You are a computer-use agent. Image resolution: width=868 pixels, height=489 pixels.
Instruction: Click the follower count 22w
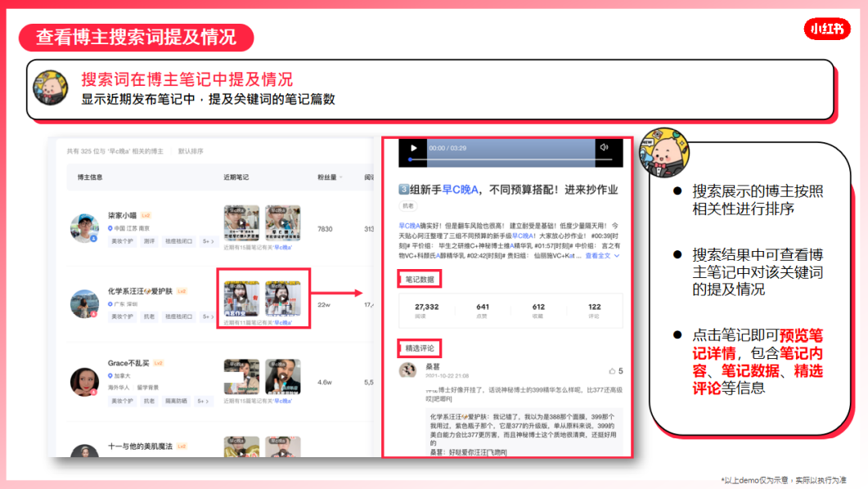pyautogui.click(x=324, y=305)
